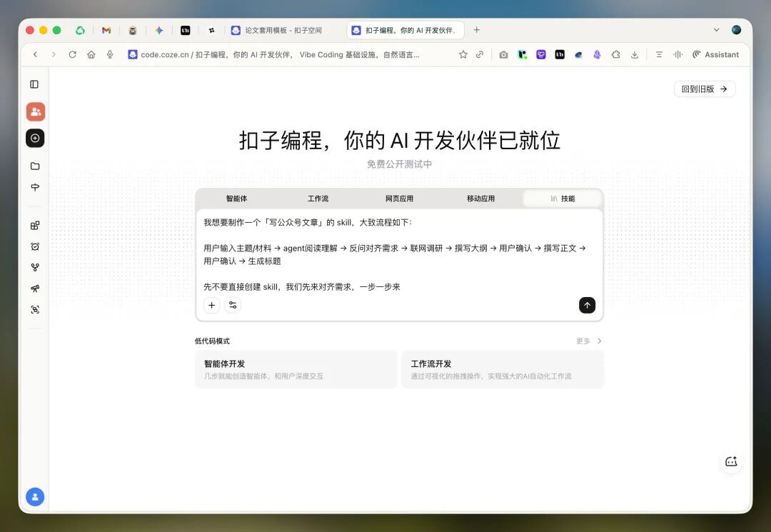Select the 技能 tab
Screen dimensions: 771x532
tap(563, 199)
